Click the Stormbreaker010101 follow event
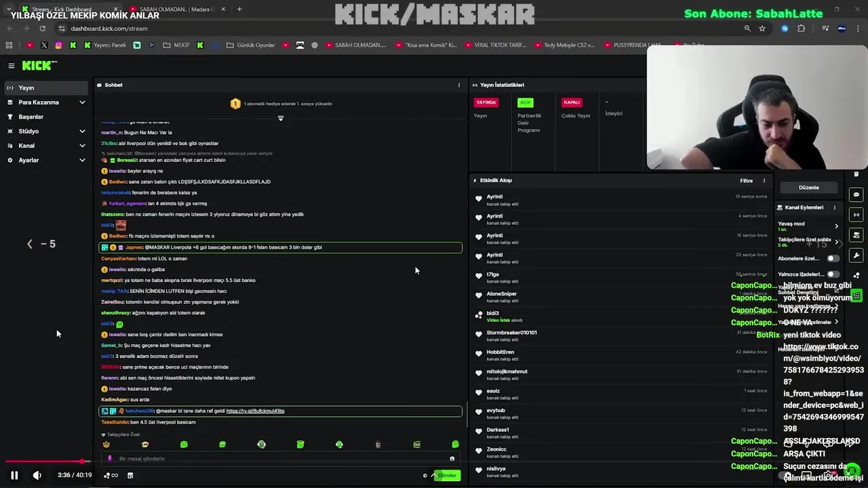 coord(620,335)
